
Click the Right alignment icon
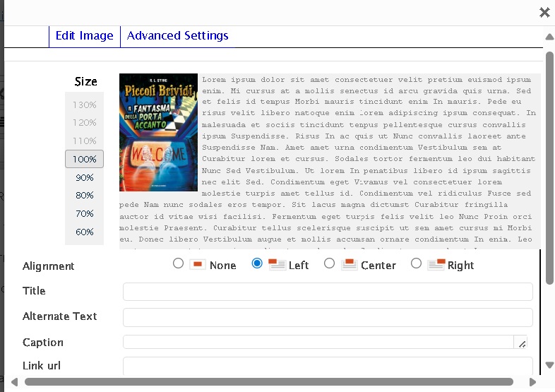click(x=436, y=265)
